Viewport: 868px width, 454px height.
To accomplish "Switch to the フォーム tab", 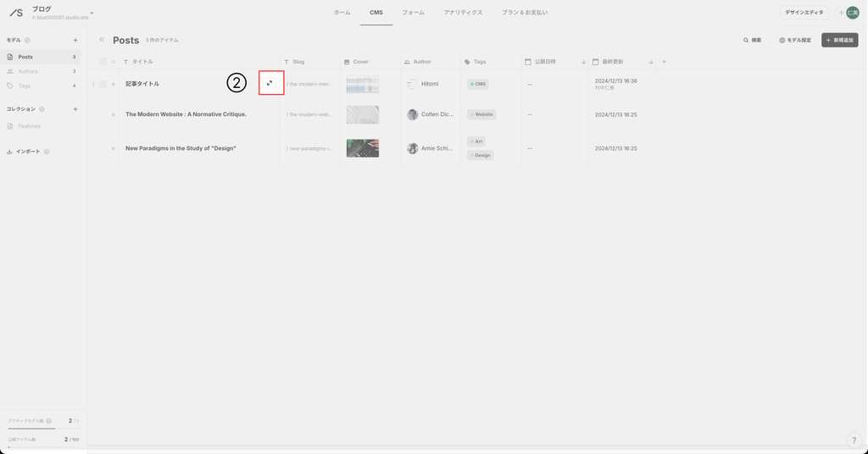I will 413,13.
